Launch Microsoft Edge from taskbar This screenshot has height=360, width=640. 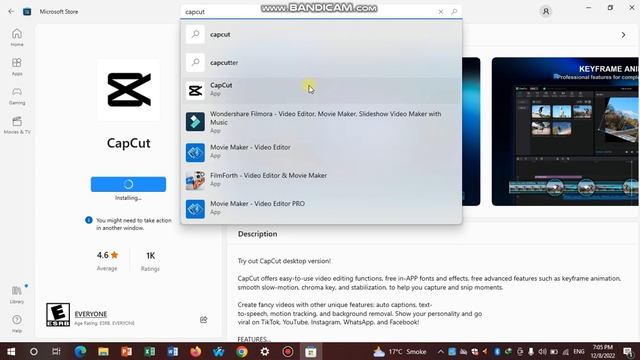click(80, 351)
